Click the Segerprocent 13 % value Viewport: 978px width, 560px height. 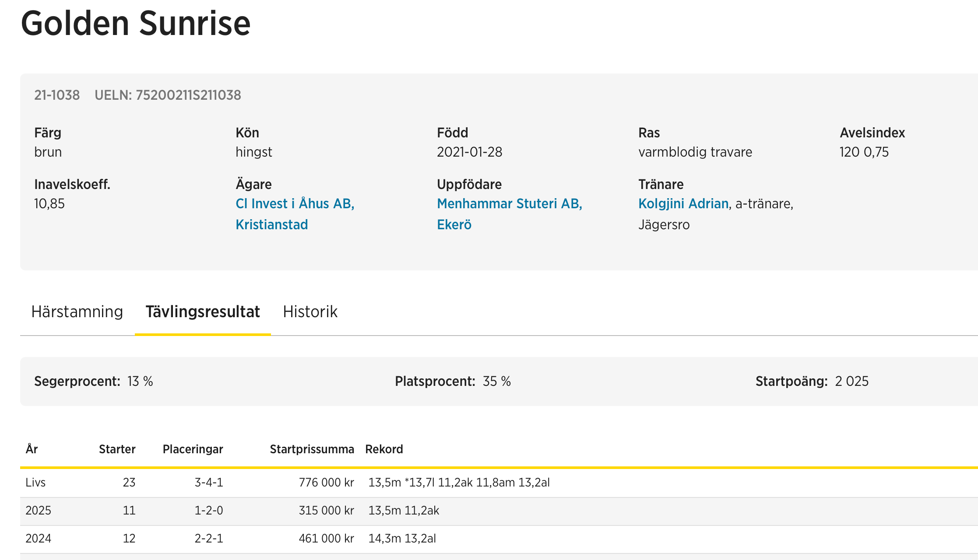point(140,381)
